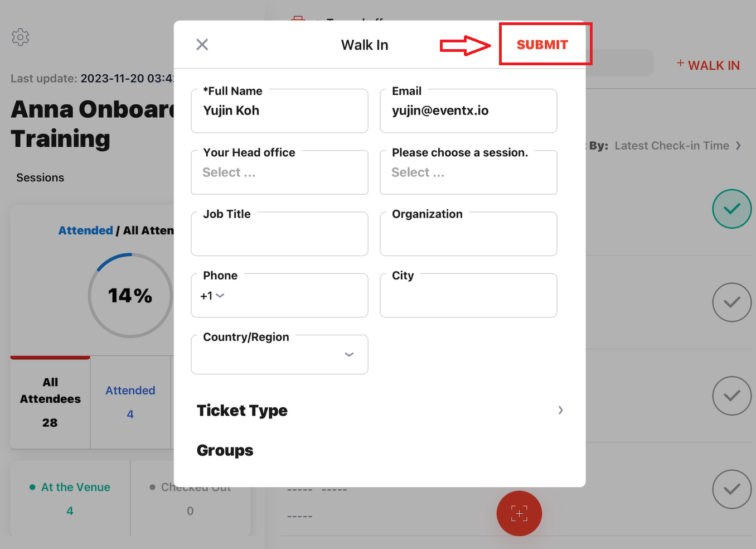Check in the third attendee circle

pos(731,396)
